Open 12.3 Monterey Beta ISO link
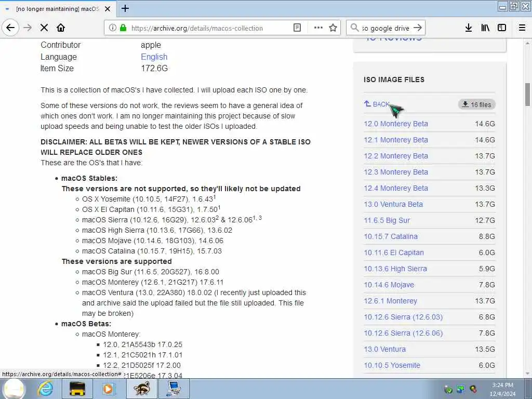 pyautogui.click(x=395, y=172)
